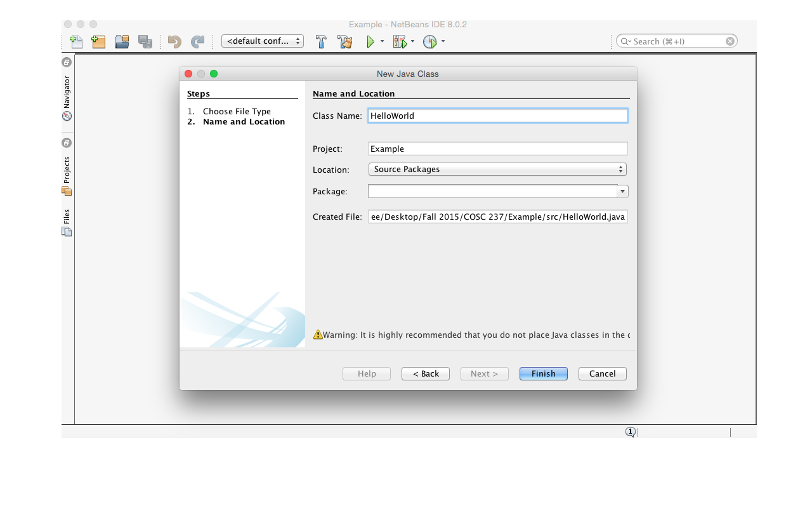Click the New Project toolbar icon

pos(98,41)
